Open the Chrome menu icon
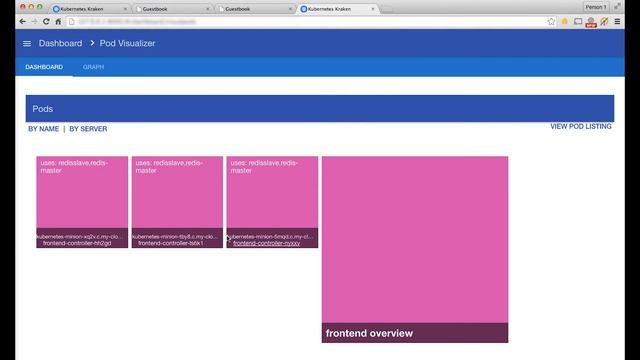 pos(617,21)
